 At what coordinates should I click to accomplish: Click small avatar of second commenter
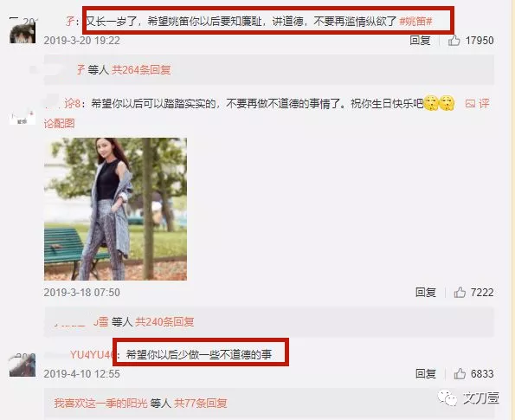pyautogui.click(x=23, y=118)
